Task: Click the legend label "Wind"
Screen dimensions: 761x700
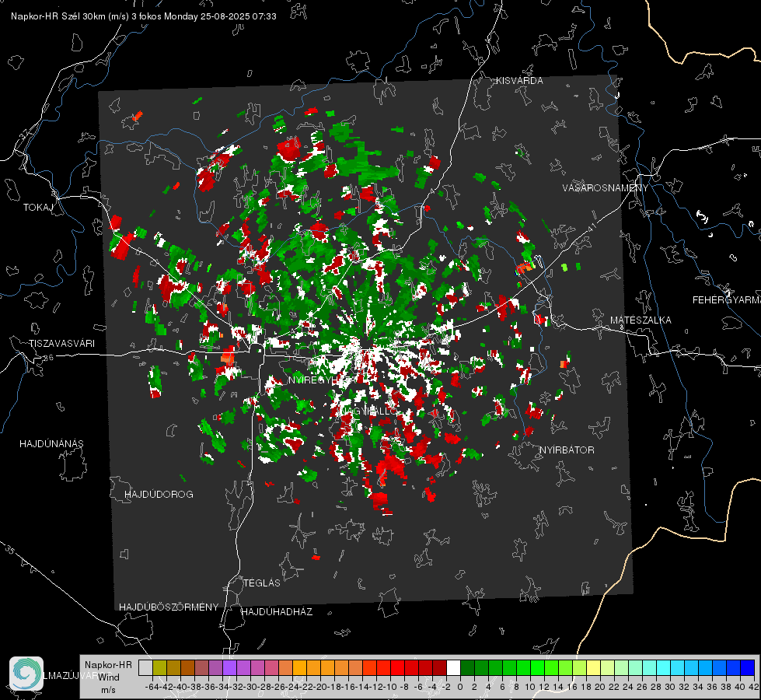Action: pyautogui.click(x=109, y=677)
